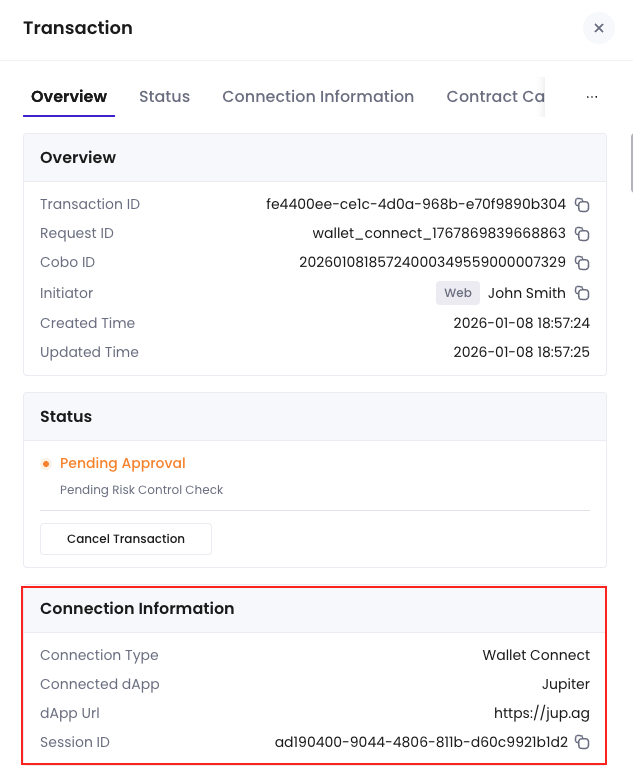Click the vertical scrollbar on the right edge

click(631, 162)
